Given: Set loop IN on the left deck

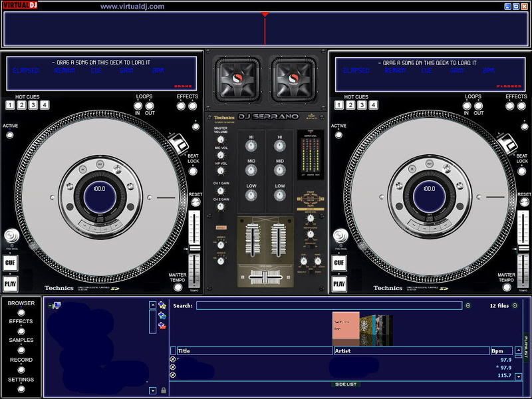Looking at the screenshot, I should [x=138, y=105].
